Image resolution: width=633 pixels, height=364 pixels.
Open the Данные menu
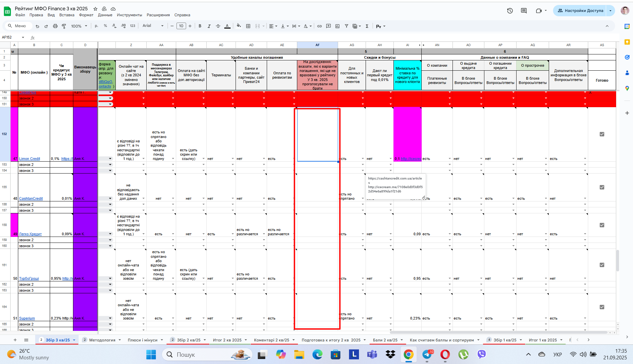[105, 15]
